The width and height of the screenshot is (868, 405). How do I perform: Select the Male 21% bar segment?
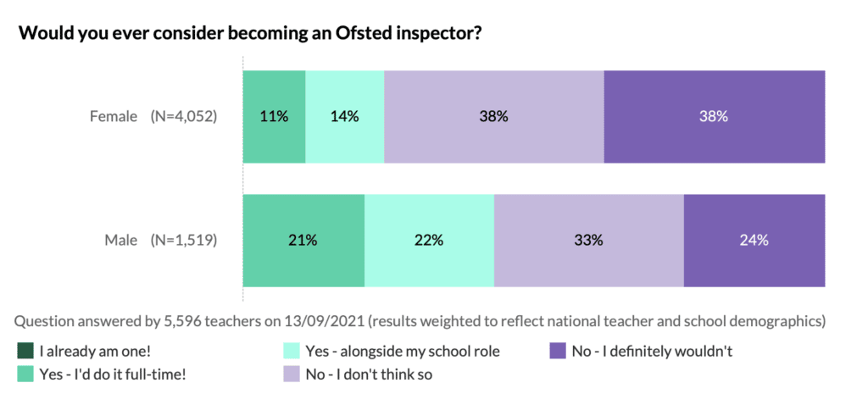303,240
